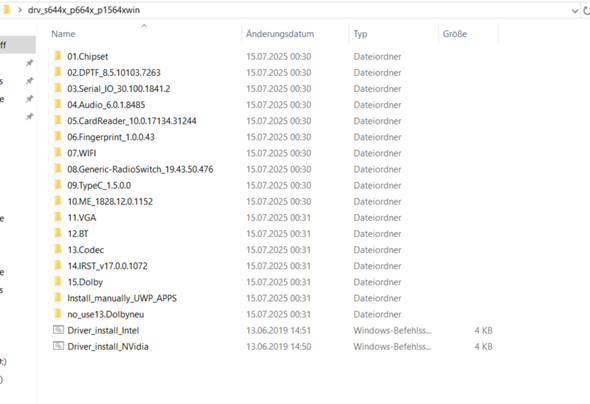Click the drv_s644x_p664x_p1564xwin breadcrumb

pyautogui.click(x=84, y=10)
